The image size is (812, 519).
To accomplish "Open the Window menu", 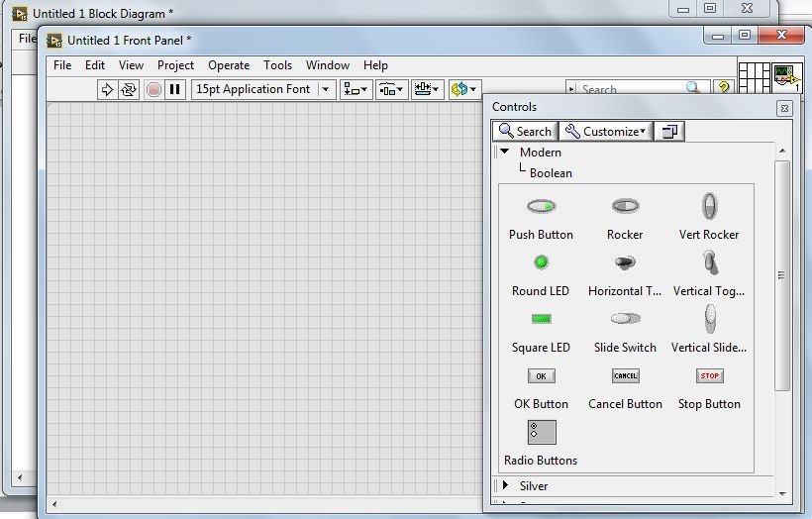I will click(328, 65).
